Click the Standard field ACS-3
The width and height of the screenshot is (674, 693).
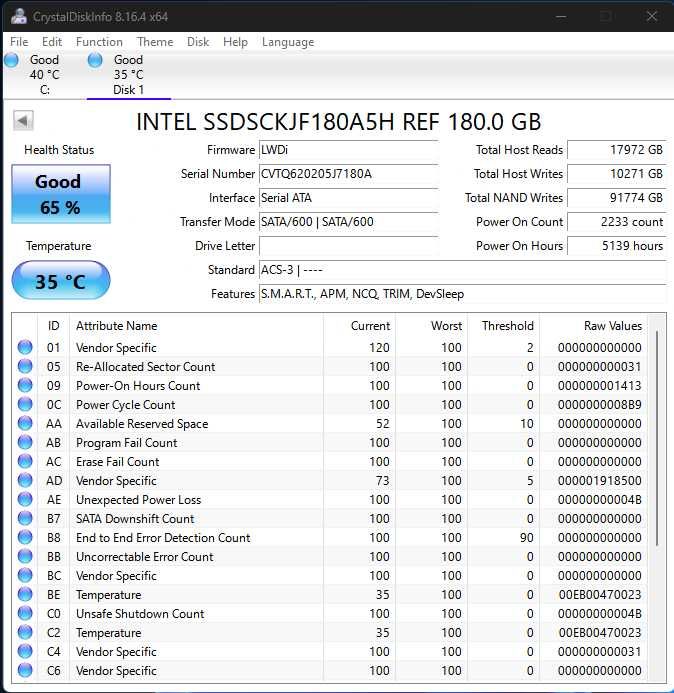coord(462,270)
